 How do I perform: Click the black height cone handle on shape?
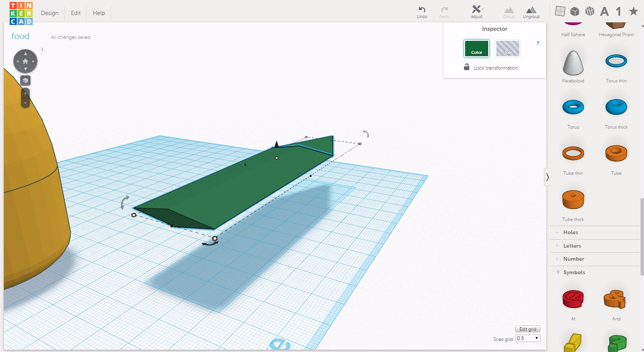click(276, 144)
